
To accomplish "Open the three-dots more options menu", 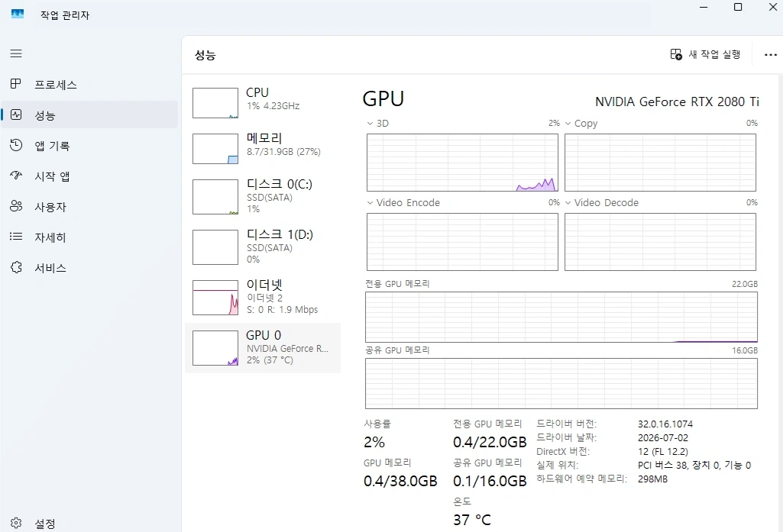I will (x=771, y=54).
